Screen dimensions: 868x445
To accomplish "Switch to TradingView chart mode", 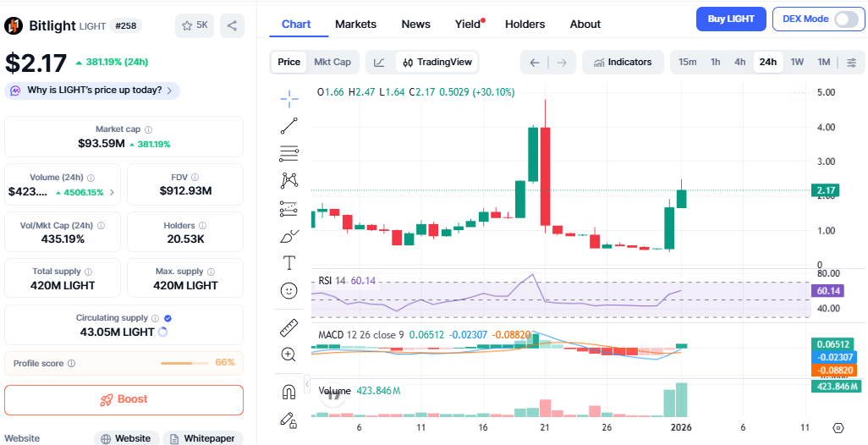I will coord(437,62).
